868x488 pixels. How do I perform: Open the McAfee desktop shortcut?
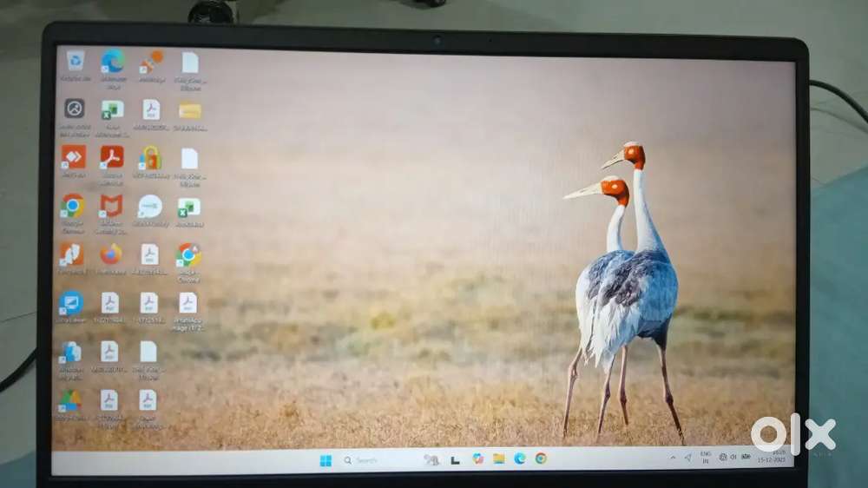[x=111, y=207]
